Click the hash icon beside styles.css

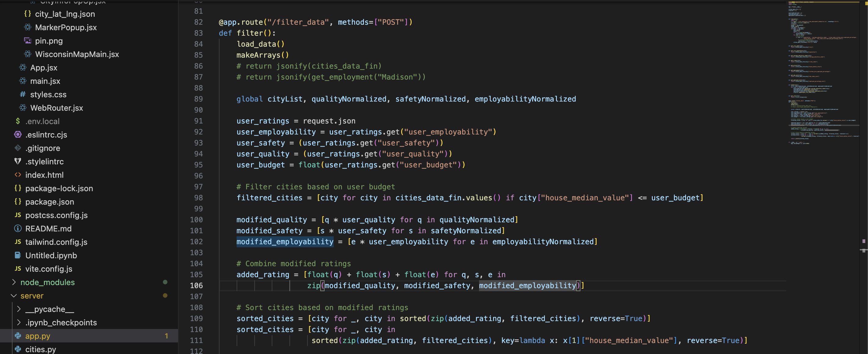click(x=23, y=94)
